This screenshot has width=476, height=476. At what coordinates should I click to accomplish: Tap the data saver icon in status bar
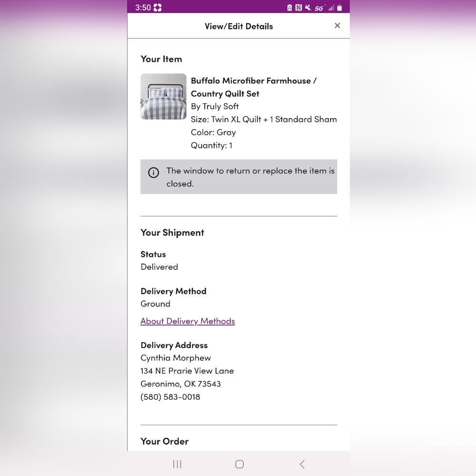(x=289, y=8)
